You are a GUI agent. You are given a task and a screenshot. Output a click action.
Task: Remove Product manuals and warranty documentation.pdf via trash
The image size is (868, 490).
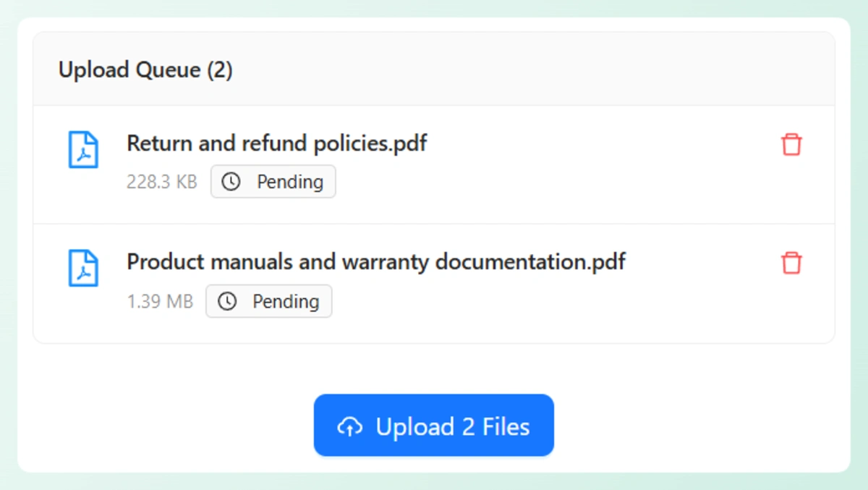pos(791,263)
